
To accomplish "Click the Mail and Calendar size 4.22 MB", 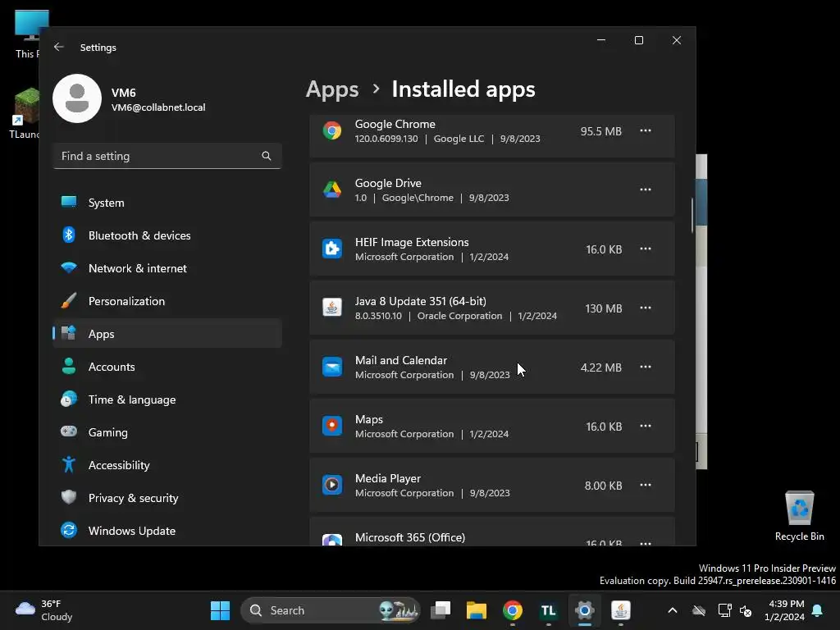I will [601, 367].
